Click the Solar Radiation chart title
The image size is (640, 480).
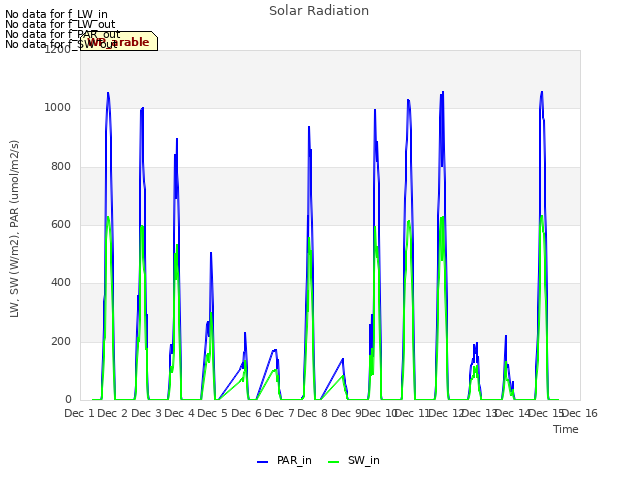point(319,11)
